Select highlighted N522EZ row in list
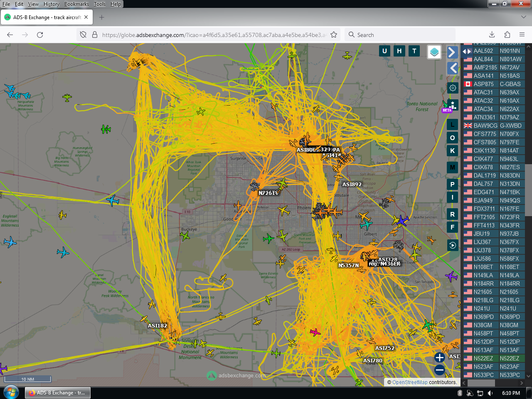The height and width of the screenshot is (399, 532). click(494, 358)
